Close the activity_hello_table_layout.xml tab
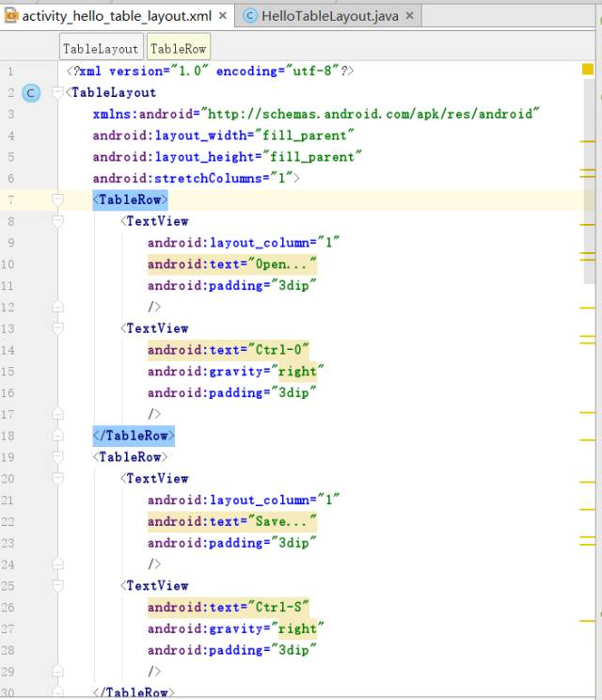This screenshot has height=700, width=602. click(x=223, y=16)
